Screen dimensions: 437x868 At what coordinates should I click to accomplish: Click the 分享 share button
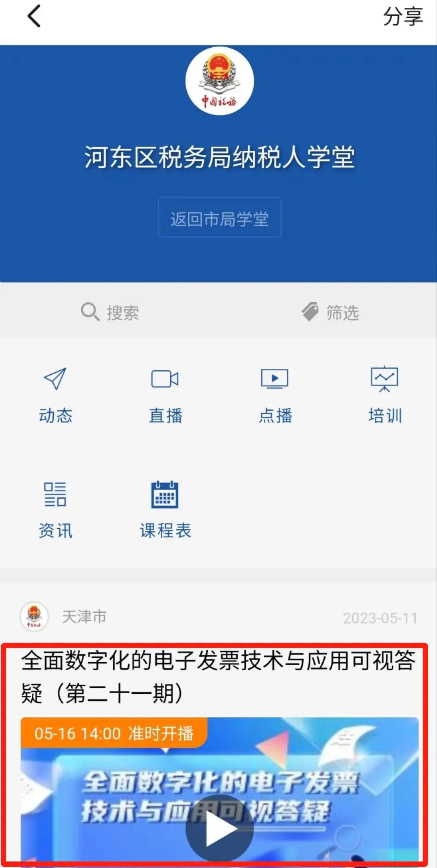coord(403,17)
